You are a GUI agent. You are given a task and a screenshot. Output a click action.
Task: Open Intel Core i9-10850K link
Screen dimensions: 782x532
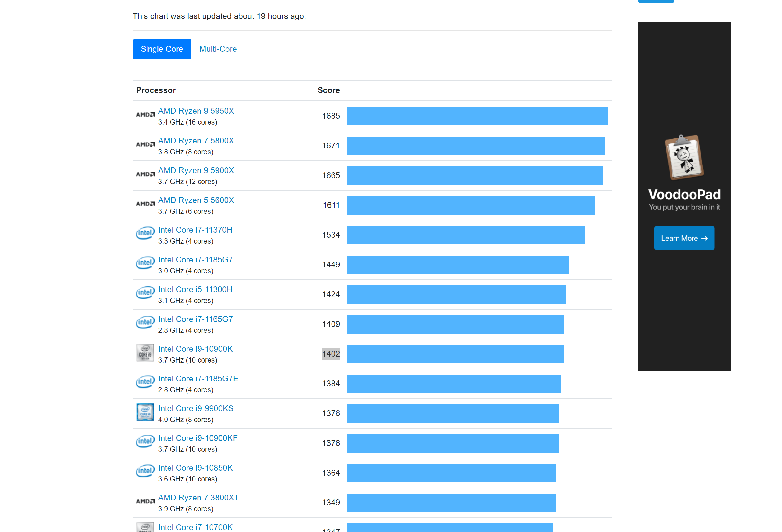tap(195, 468)
